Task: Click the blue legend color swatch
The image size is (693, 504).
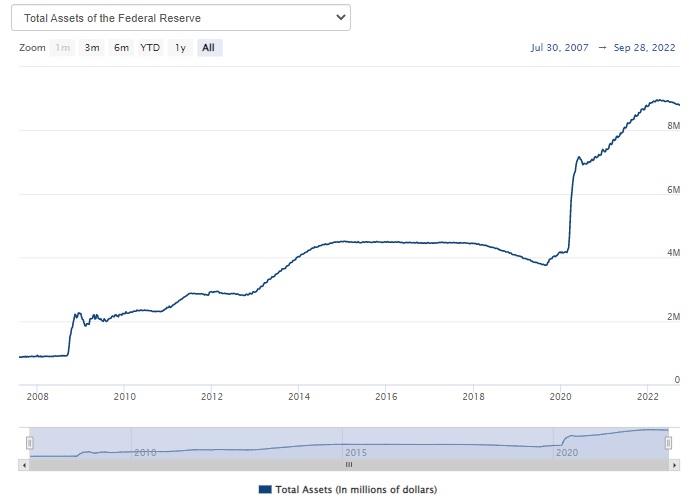Action: (265, 489)
